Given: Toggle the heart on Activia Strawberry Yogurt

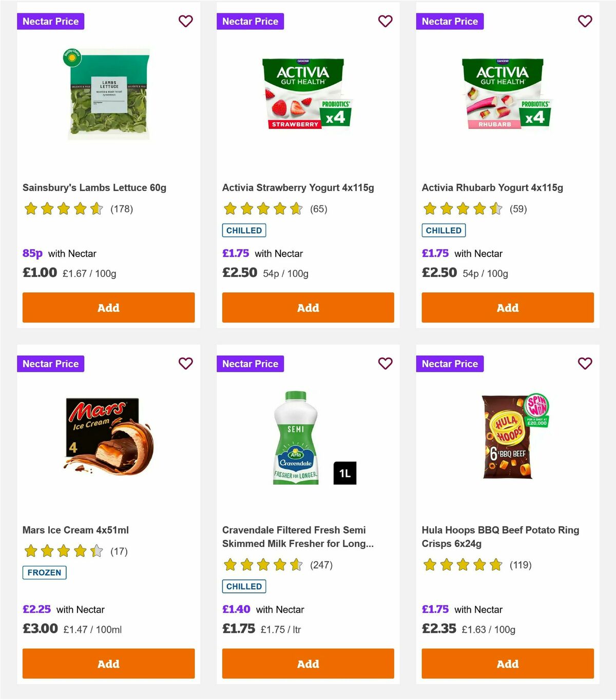Looking at the screenshot, I should (385, 21).
